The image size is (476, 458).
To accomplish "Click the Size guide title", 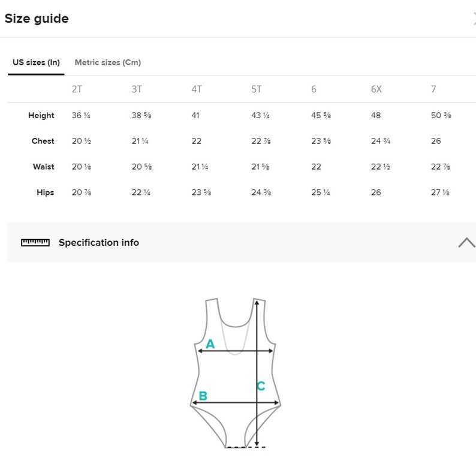I will point(37,19).
